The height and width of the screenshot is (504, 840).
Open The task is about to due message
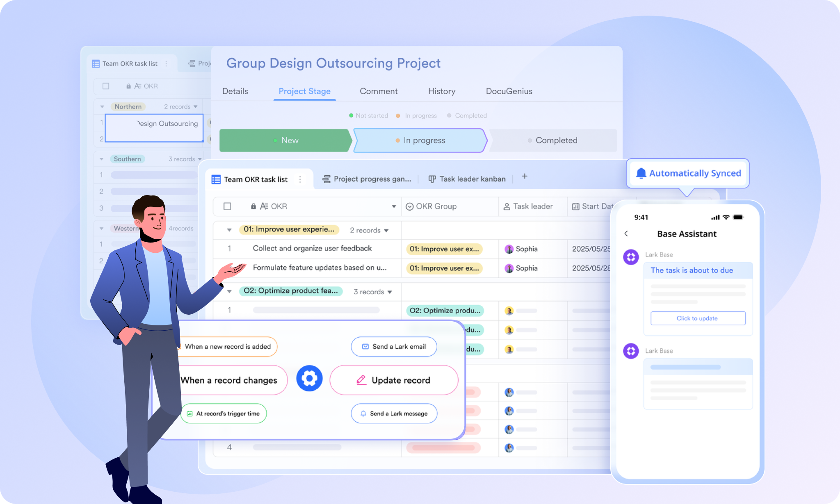tap(698, 270)
